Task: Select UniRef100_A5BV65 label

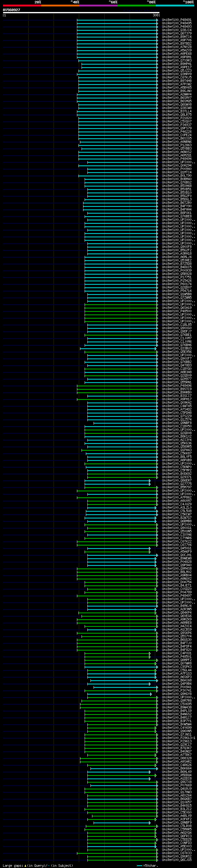Action: pos(176,88)
